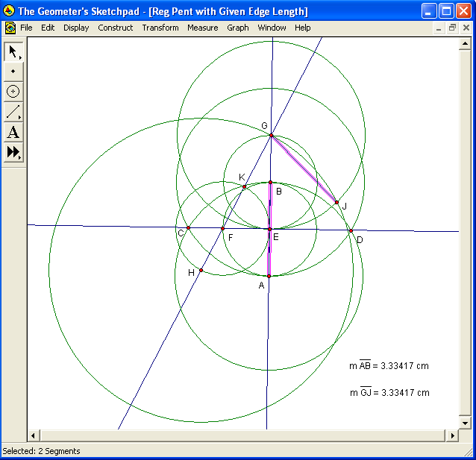This screenshot has width=476, height=460.
Task: Select the Compass circle tool
Action: point(13,92)
